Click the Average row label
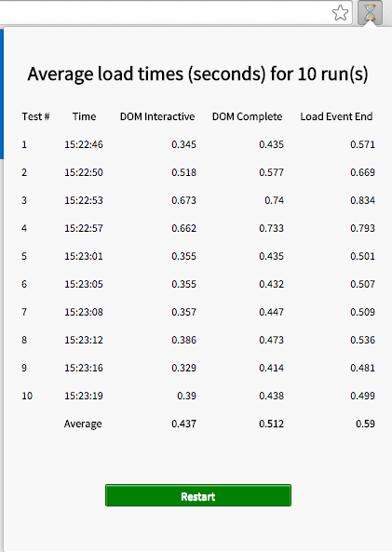The width and height of the screenshot is (392, 552). click(83, 424)
